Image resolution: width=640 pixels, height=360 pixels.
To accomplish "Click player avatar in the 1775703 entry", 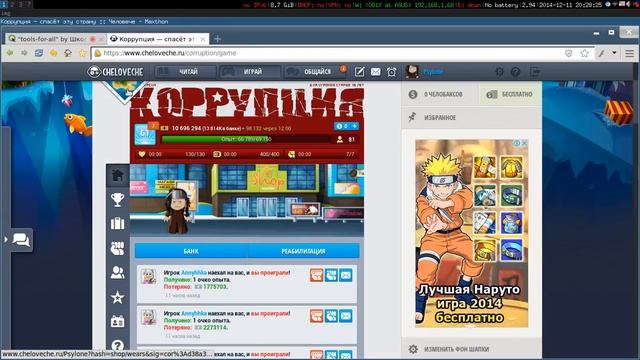I will [x=149, y=276].
